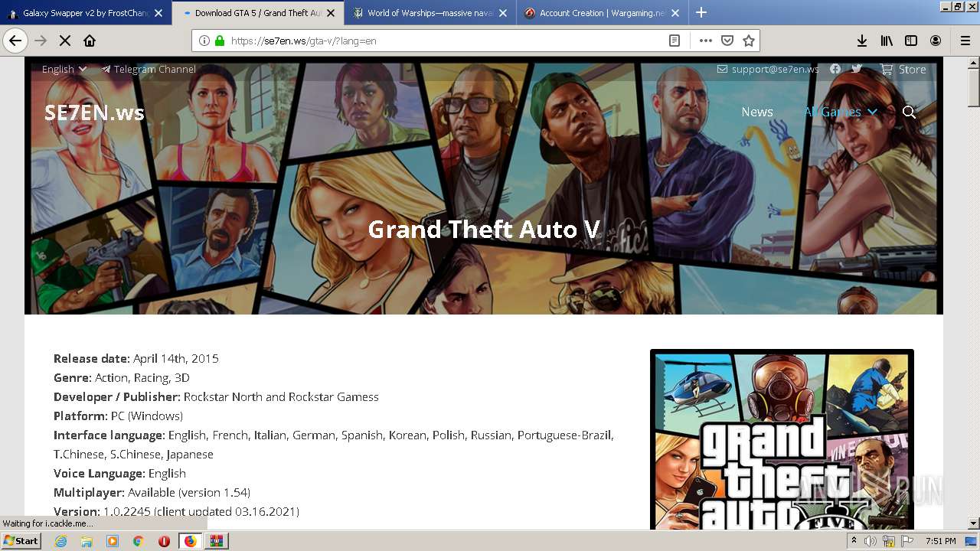Open the Firefox hamburger menu
This screenshot has height=551, width=980.
[x=965, y=41]
